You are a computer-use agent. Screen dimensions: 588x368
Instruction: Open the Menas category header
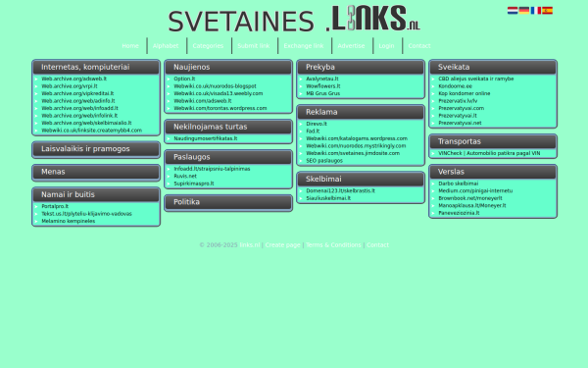tap(96, 172)
